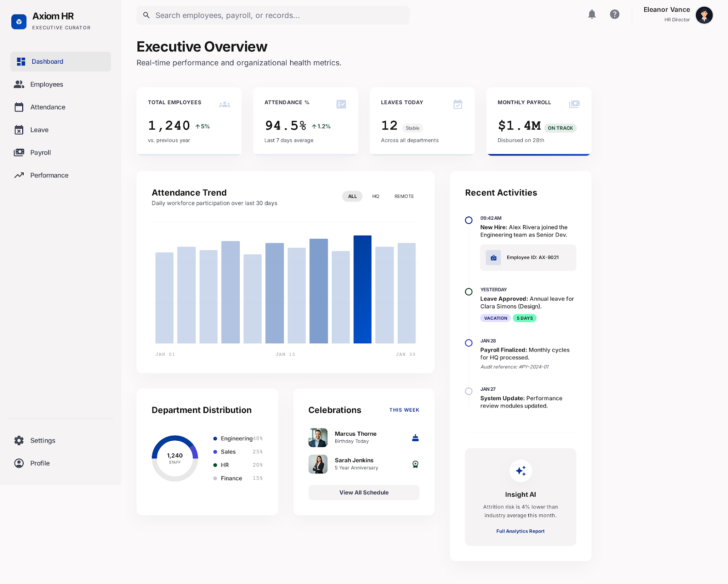Expand the Leave Approved activity details
Screen dimensions: 728x584
527,302
